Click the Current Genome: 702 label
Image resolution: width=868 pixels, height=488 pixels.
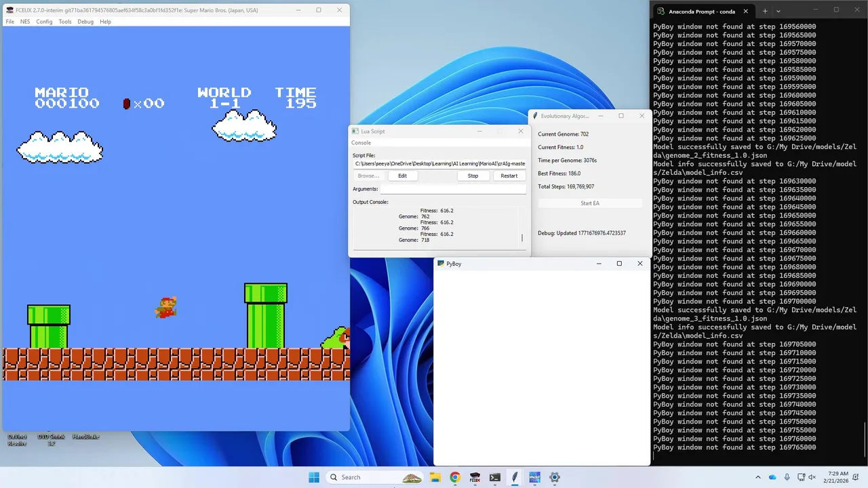point(563,134)
